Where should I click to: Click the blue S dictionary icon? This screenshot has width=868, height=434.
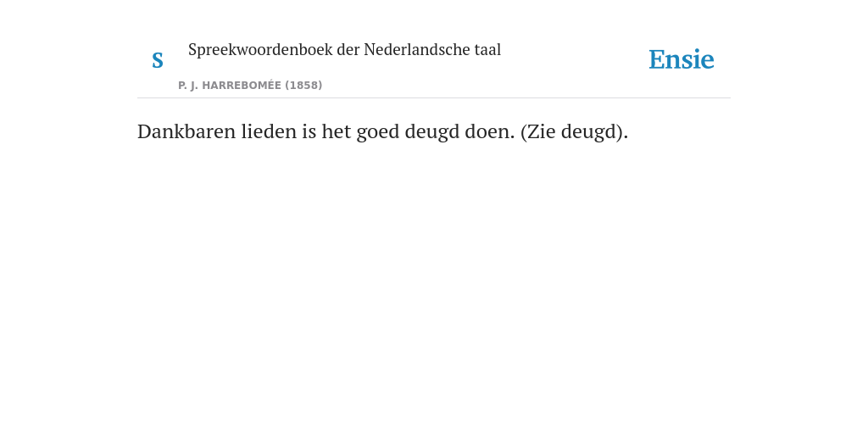click(158, 60)
